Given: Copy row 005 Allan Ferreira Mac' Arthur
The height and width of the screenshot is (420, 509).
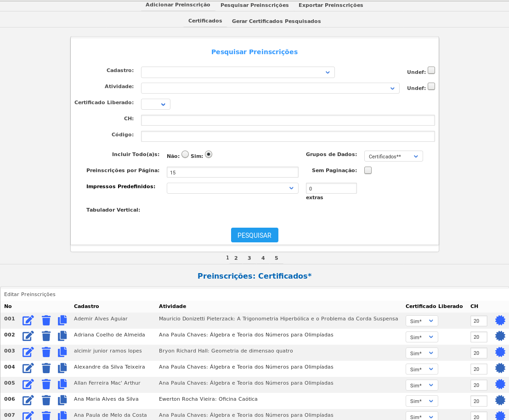Looking at the screenshot, I should [x=62, y=384].
